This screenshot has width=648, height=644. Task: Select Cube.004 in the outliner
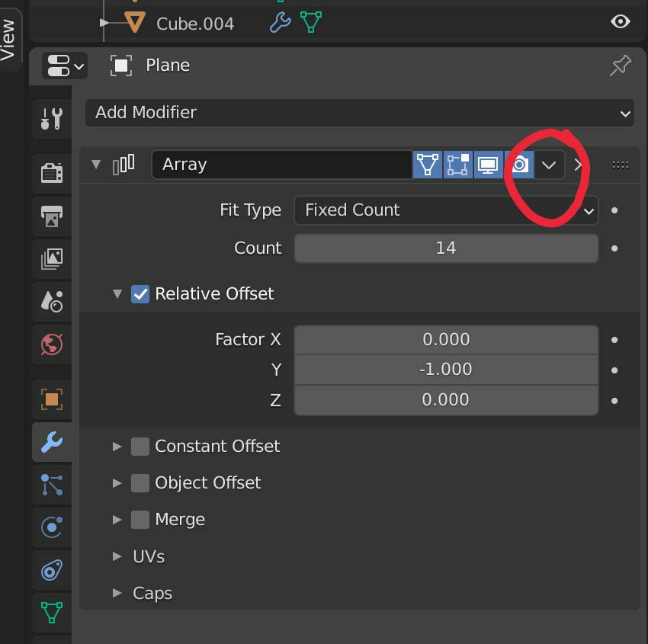coord(195,24)
